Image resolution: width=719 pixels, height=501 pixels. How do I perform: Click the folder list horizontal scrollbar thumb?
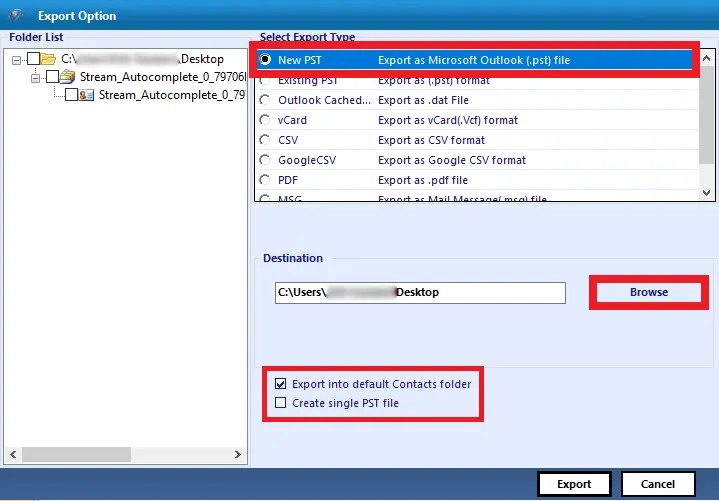click(77, 454)
